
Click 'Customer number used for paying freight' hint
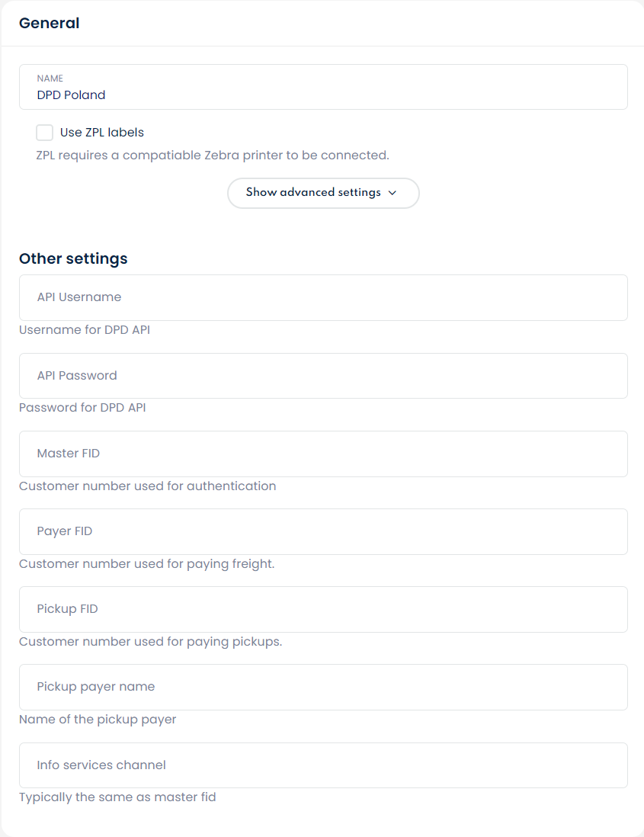pyautogui.click(x=146, y=564)
